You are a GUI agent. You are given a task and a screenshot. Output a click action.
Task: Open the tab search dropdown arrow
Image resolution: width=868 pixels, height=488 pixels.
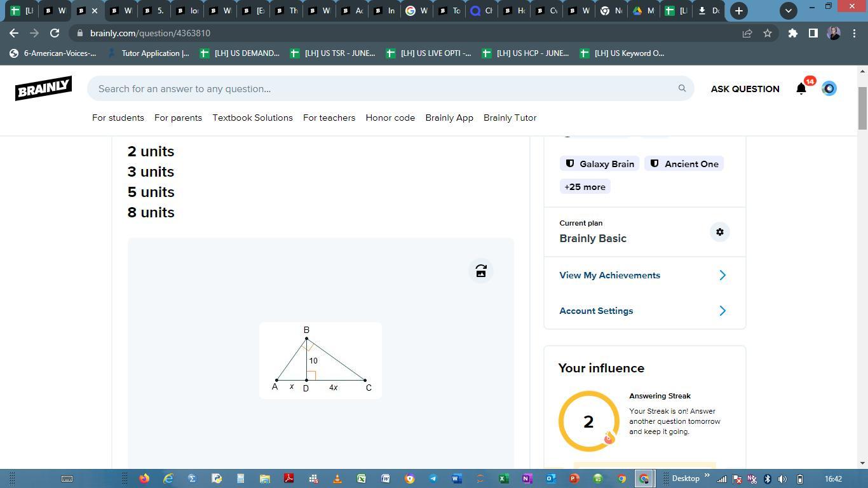(788, 11)
